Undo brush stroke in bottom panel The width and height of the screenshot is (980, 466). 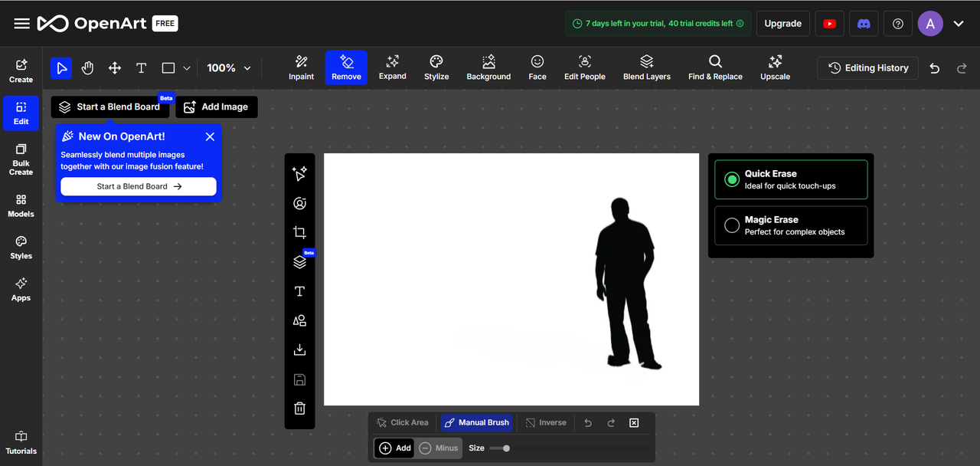tap(588, 422)
